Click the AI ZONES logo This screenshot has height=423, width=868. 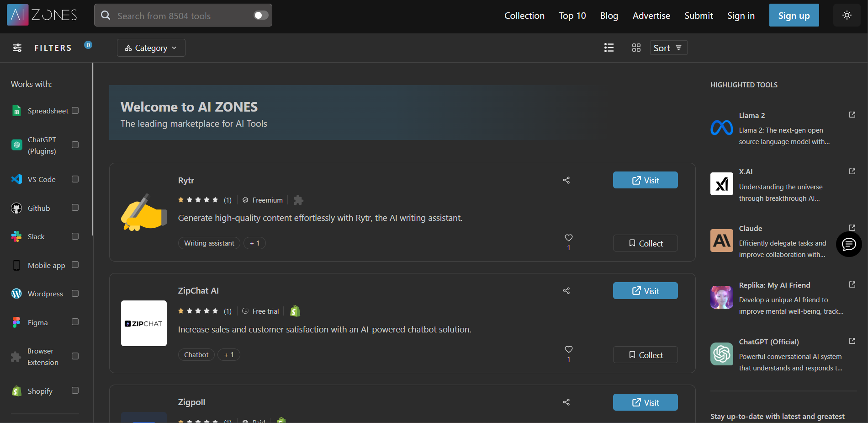42,15
